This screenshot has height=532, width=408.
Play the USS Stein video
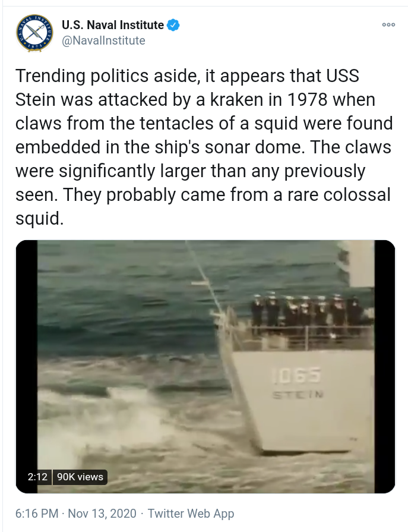pos(205,366)
